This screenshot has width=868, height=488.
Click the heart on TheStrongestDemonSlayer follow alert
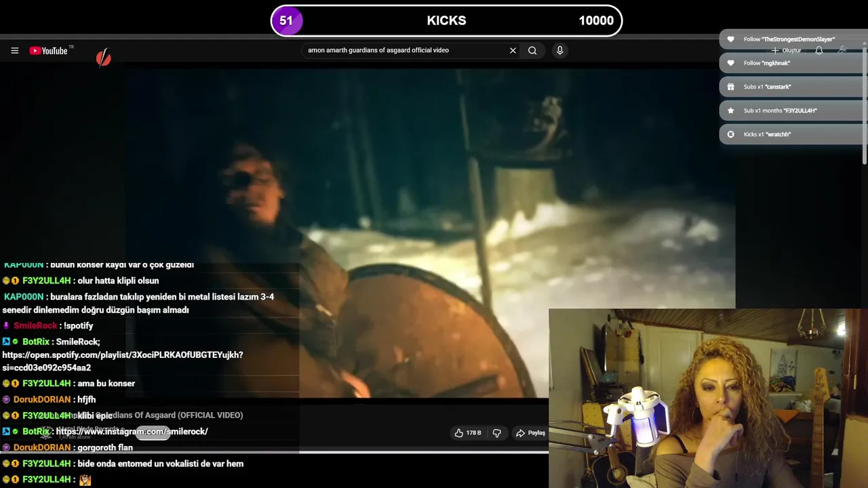click(x=730, y=39)
